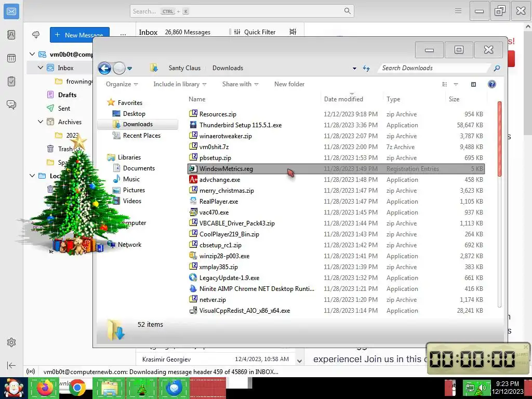Collapse vm0b0t account folder tree
The width and height of the screenshot is (532, 399).
click(x=32, y=54)
